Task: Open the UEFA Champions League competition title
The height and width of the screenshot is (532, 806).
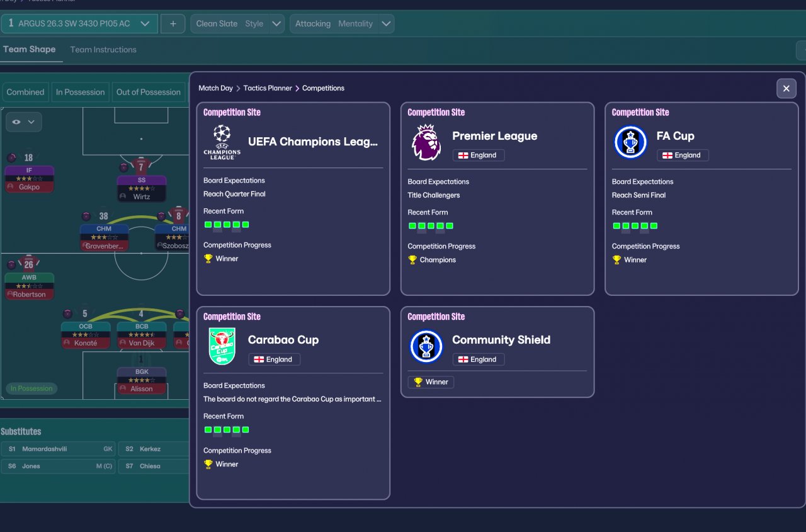Action: click(313, 142)
